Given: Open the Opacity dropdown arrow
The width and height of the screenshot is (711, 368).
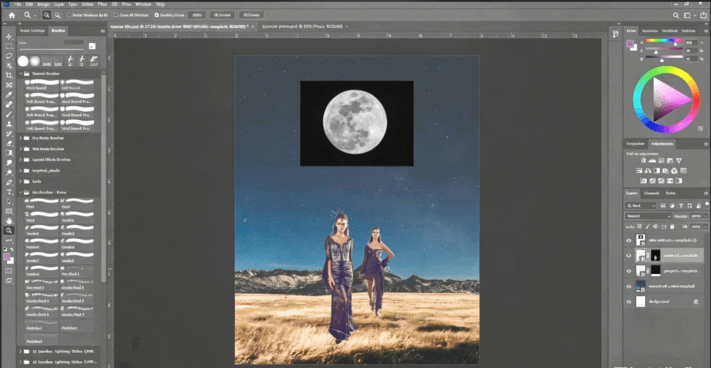Looking at the screenshot, I should pyautogui.click(x=705, y=216).
